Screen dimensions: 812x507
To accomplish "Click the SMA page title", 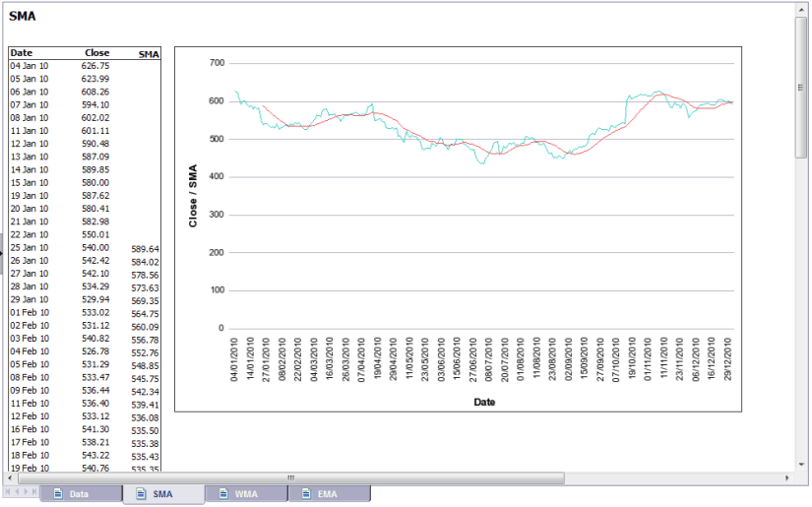I will coord(23,16).
